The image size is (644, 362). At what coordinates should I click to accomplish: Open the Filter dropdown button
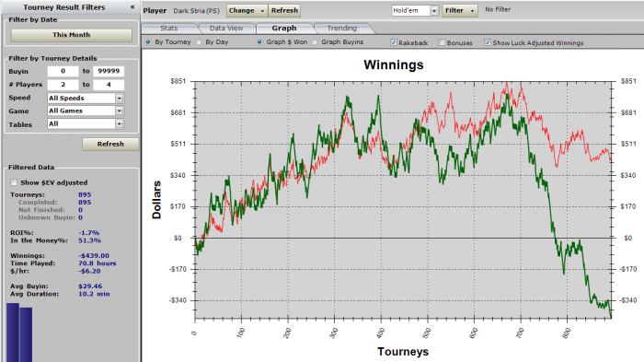460,11
